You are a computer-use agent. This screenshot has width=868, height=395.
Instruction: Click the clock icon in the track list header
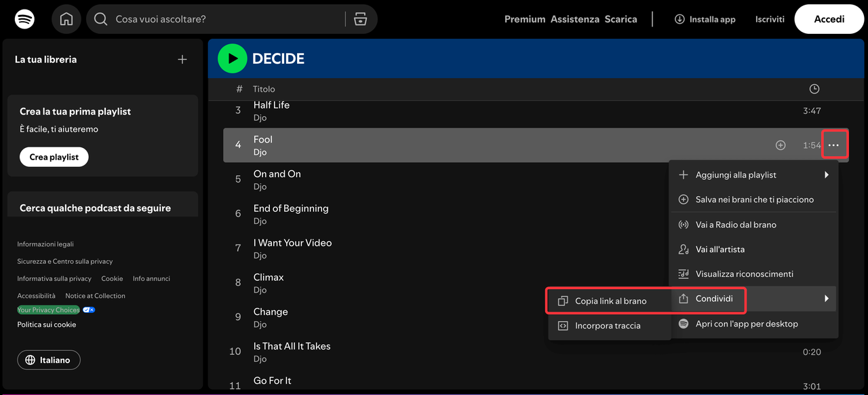point(814,88)
